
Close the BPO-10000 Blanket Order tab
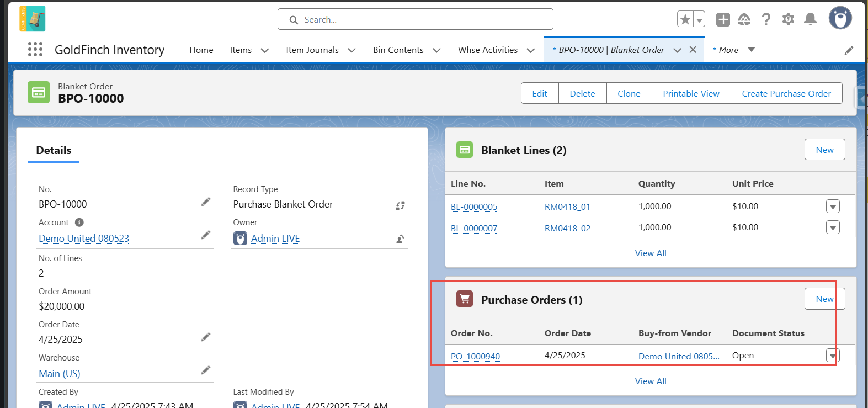693,50
